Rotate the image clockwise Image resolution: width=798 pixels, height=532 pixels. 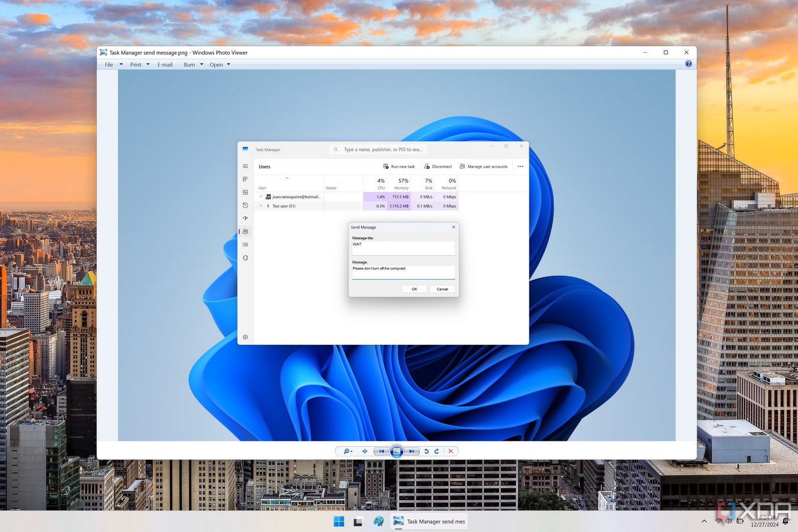(x=436, y=451)
